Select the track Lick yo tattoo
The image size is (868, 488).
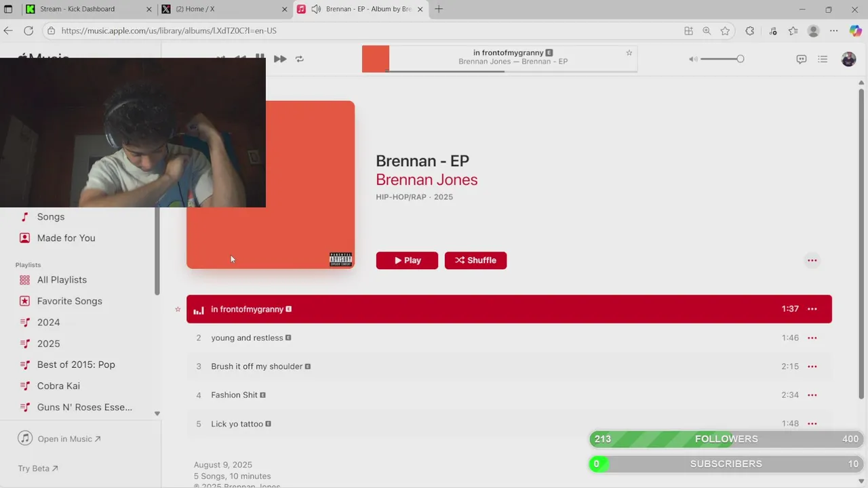(x=509, y=424)
